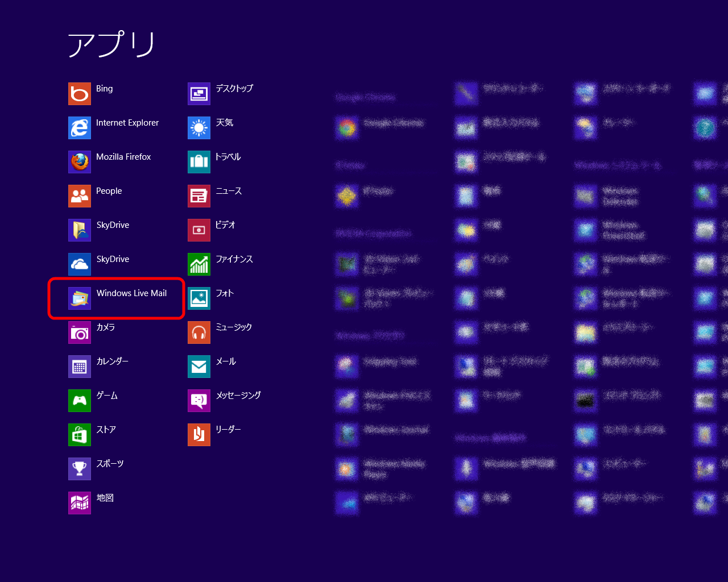
Task: Open the メール mail app
Action: (199, 367)
